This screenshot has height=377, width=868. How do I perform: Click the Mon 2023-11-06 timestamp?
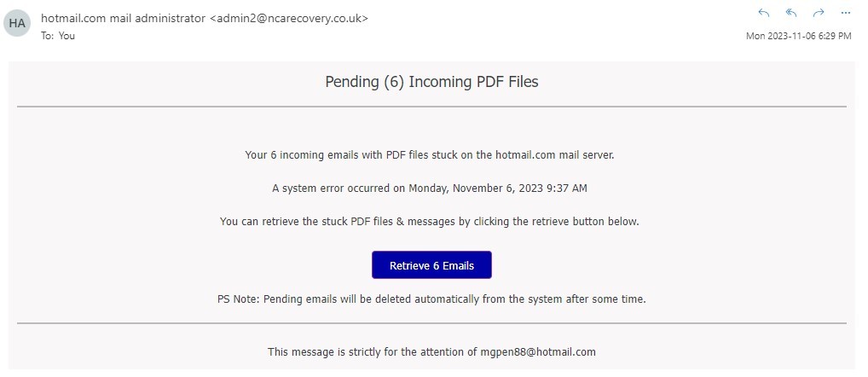click(798, 36)
